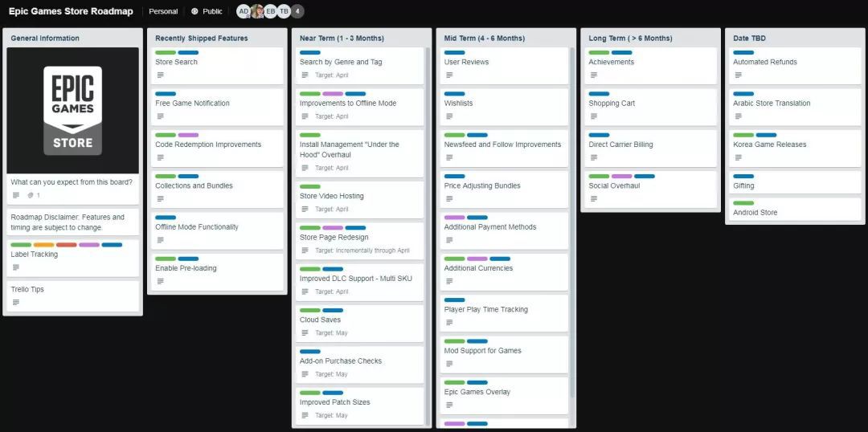Viewport: 868px width, 432px height.
Task: Click description icon on Offline Mode Functionality card
Action: [160, 240]
